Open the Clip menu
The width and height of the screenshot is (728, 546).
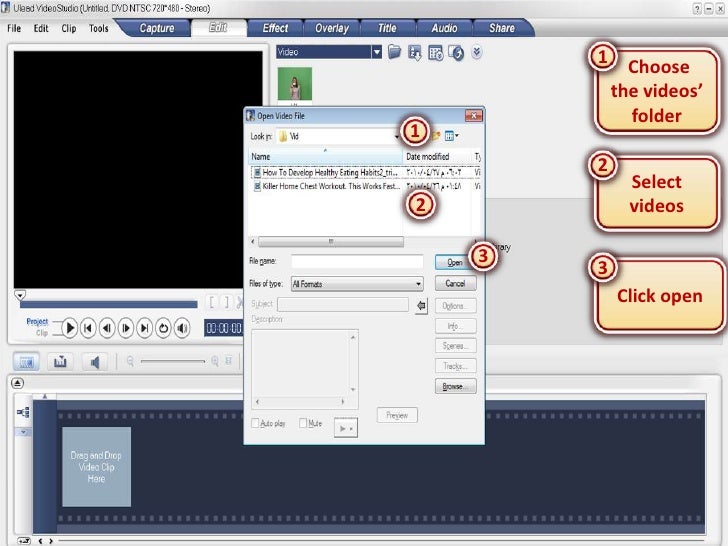(x=69, y=28)
